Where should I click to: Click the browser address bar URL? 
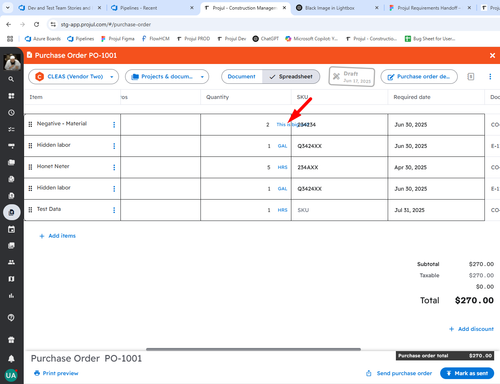coord(106,24)
